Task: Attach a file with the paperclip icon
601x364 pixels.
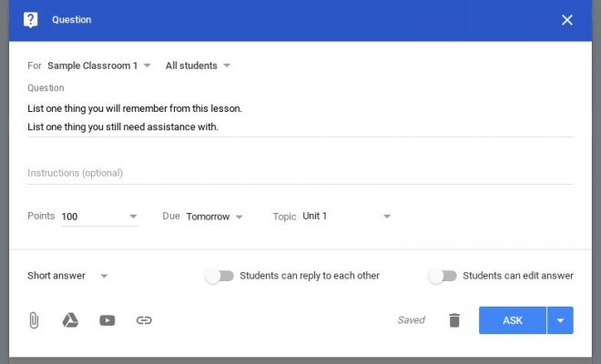Action: (34, 320)
